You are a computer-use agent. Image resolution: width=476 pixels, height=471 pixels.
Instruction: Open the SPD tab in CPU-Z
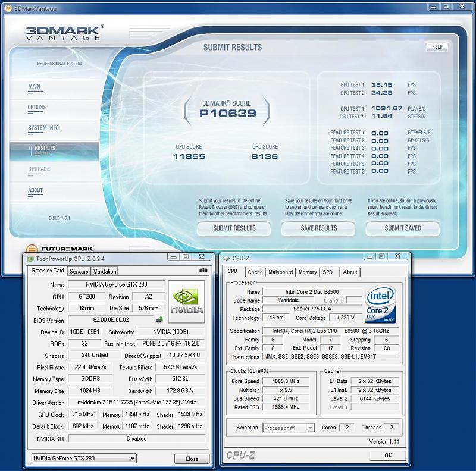click(328, 272)
